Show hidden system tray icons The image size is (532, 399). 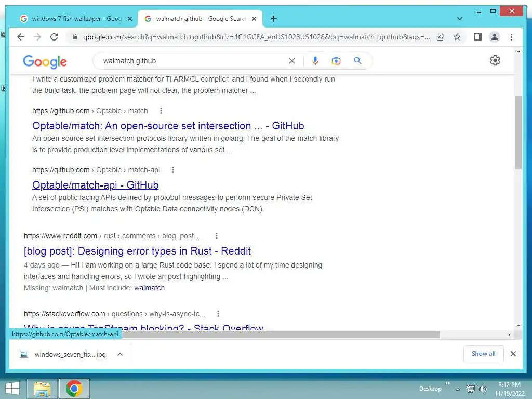coord(458,389)
